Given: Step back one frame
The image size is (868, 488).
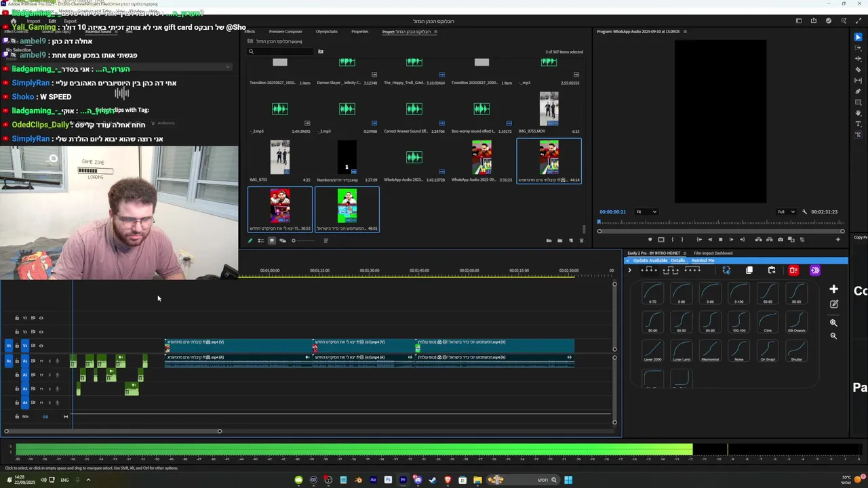Looking at the screenshot, I should 710,239.
